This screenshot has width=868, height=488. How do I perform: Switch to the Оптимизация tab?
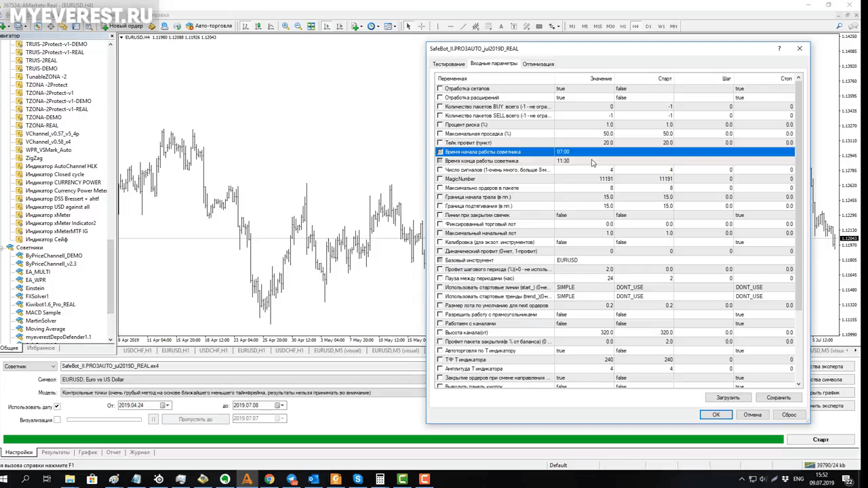click(538, 64)
